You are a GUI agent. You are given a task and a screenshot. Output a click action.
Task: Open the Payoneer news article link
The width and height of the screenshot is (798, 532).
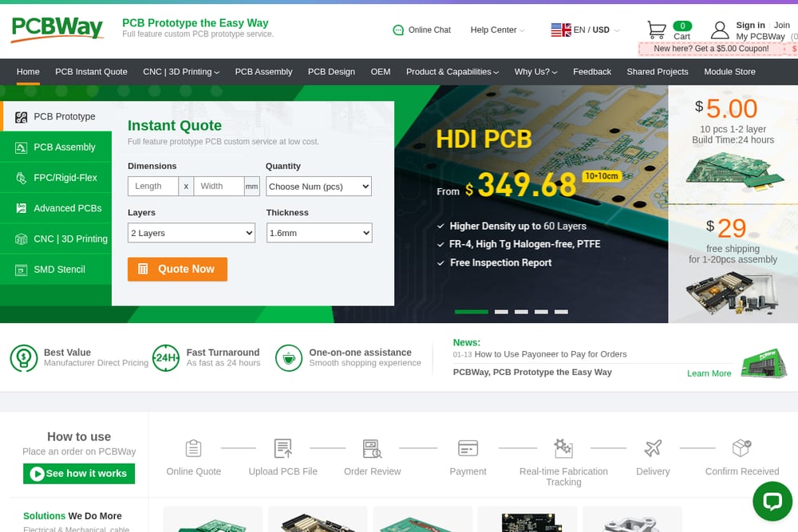point(550,354)
